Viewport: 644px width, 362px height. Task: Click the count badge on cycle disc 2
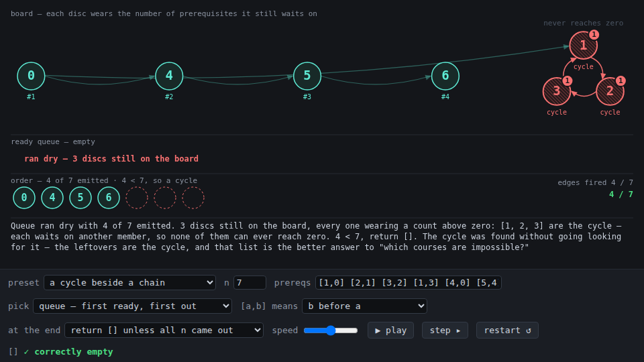(x=621, y=81)
